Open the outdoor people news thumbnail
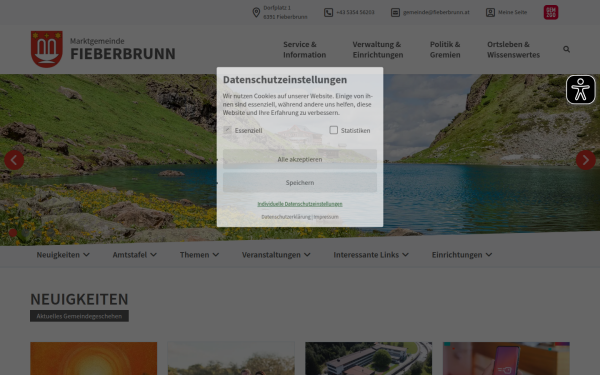 (x=231, y=359)
